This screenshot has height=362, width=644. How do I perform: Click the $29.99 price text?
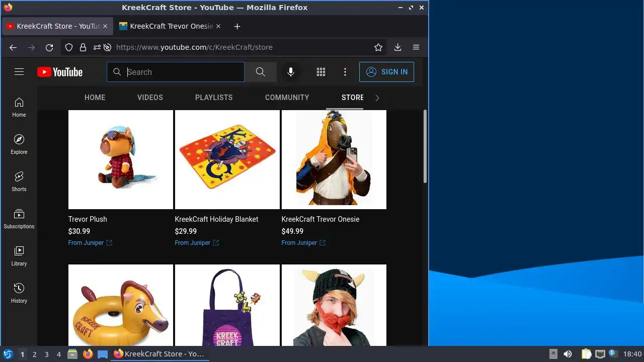[186, 231]
